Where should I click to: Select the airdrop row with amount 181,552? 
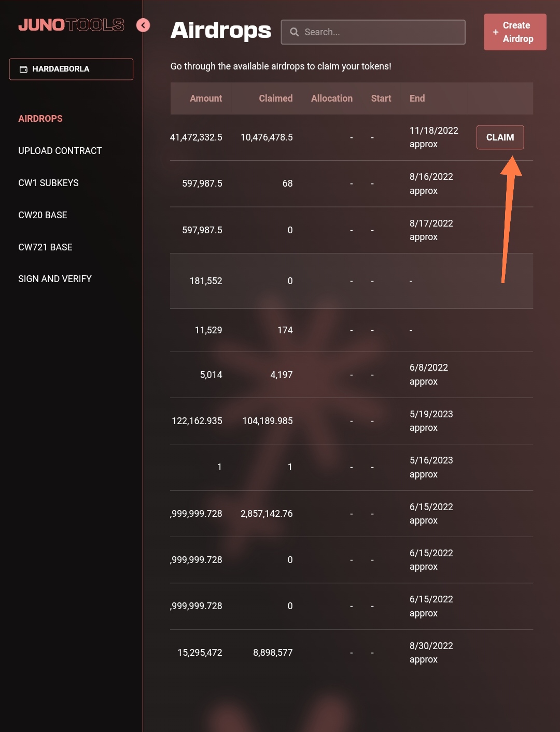[x=352, y=281]
